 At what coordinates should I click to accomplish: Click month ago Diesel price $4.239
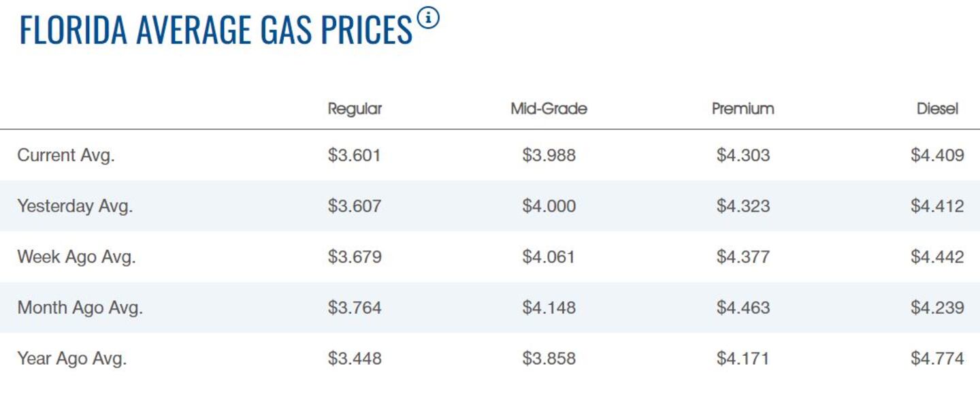tap(937, 308)
